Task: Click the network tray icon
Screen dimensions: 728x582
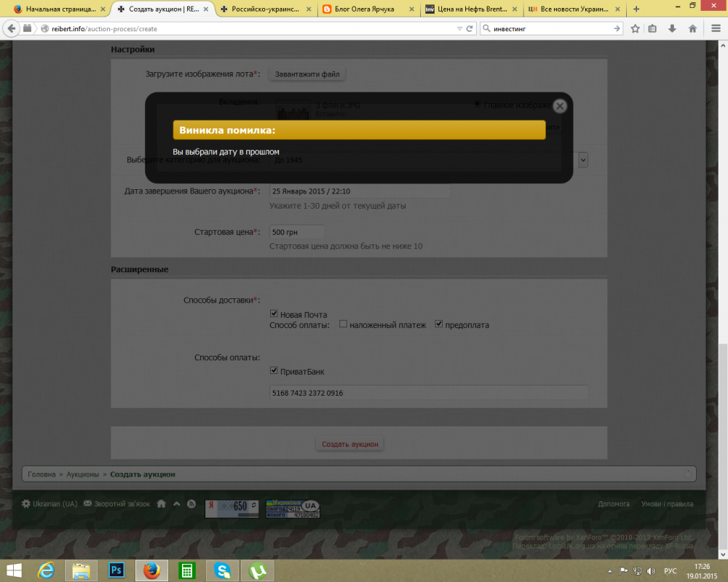Action: [x=638, y=571]
